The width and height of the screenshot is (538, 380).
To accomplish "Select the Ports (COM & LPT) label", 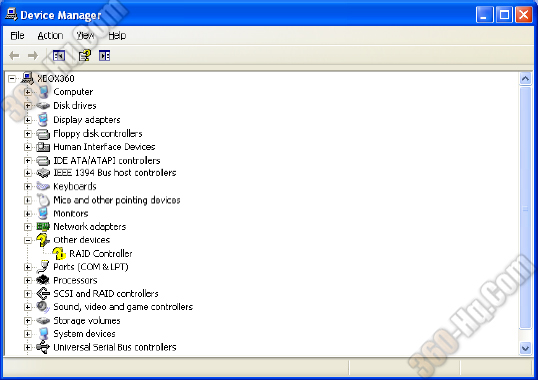I will 91,267.
